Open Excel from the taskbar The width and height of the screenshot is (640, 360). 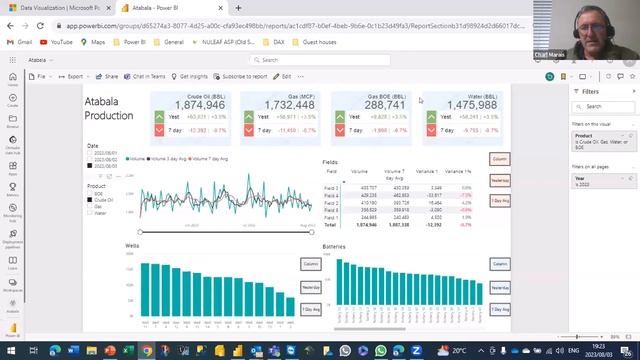(x=129, y=350)
